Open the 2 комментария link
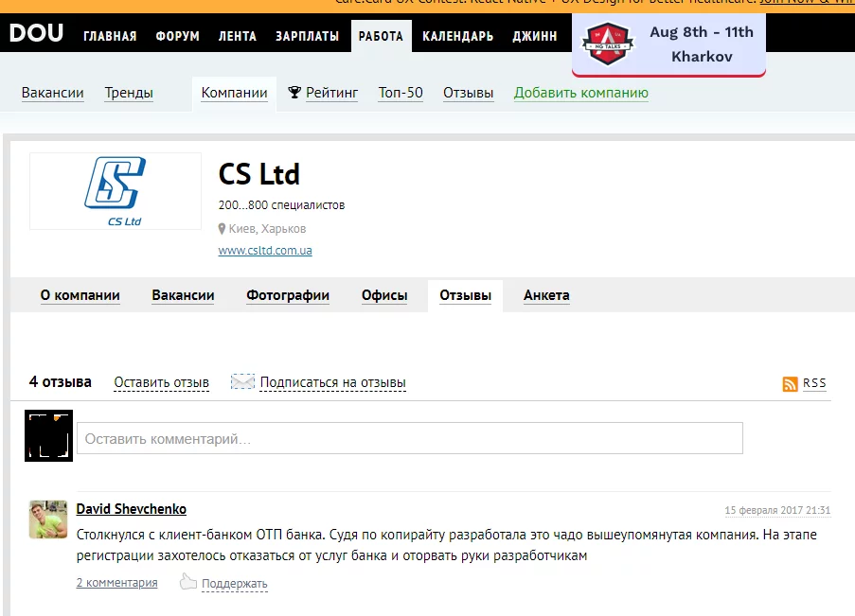 click(x=116, y=583)
